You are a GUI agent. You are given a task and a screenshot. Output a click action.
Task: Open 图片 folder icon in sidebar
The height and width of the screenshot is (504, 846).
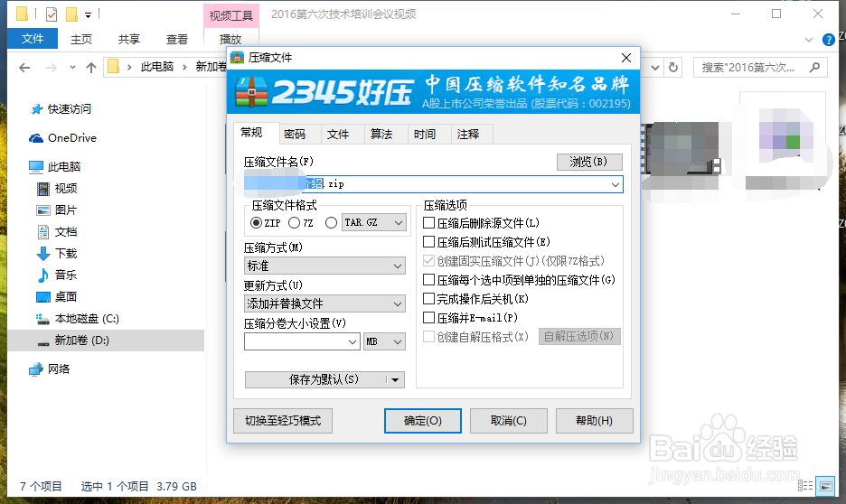(43, 210)
